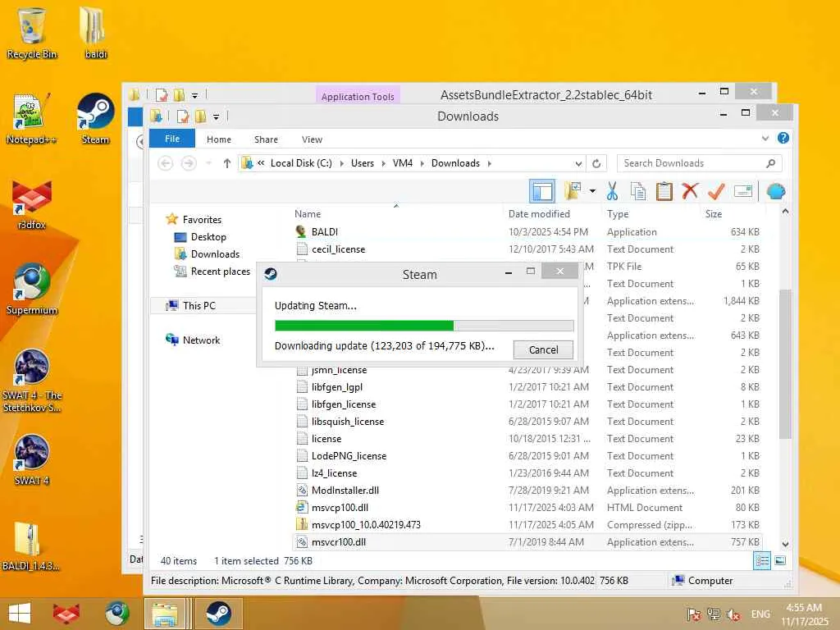Expand the ribbon chevron in Downloads window
This screenshot has width=840, height=630.
(765, 139)
